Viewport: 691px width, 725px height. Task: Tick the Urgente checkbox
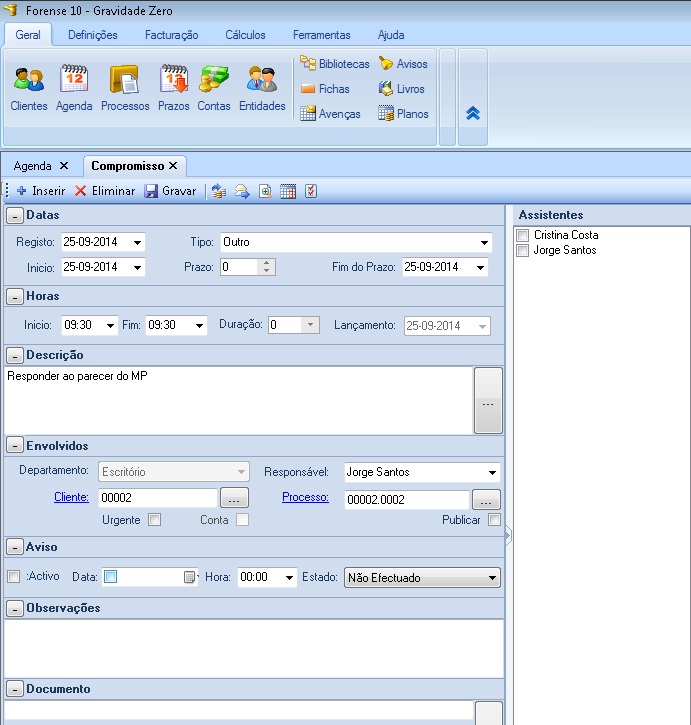click(154, 520)
